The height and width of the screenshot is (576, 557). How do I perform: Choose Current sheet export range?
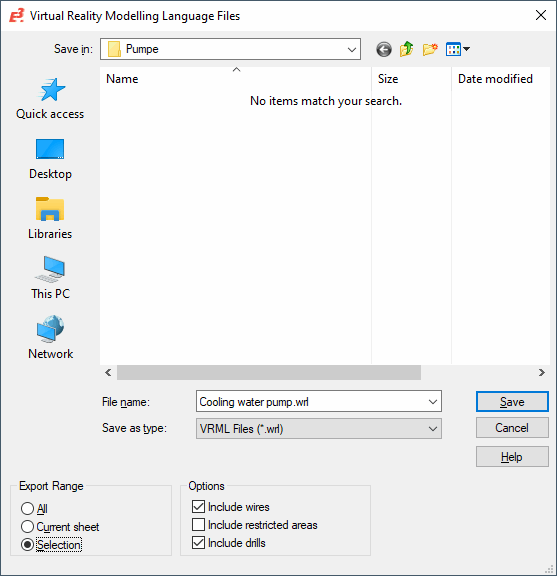[x=27, y=526]
